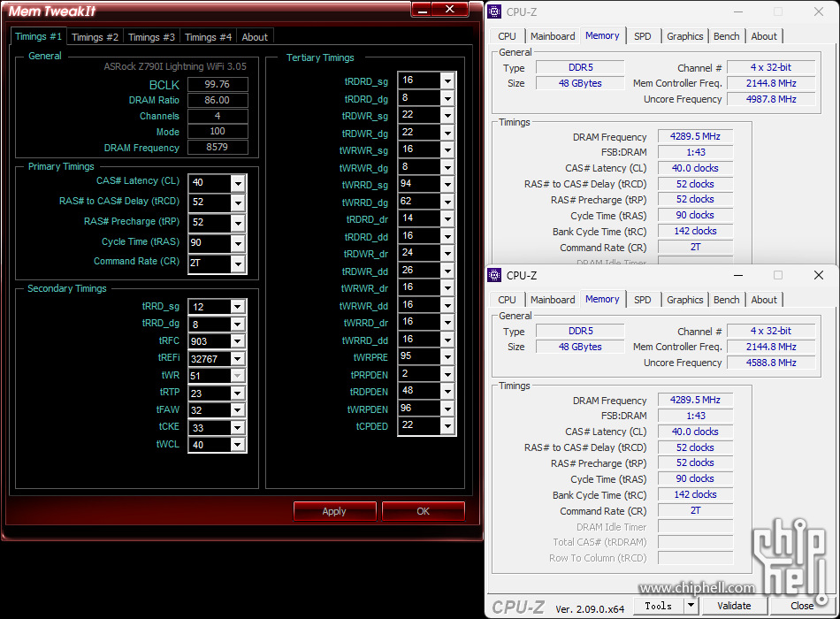The image size is (840, 619).
Task: Switch to Timings #4 tab
Action: coord(209,37)
